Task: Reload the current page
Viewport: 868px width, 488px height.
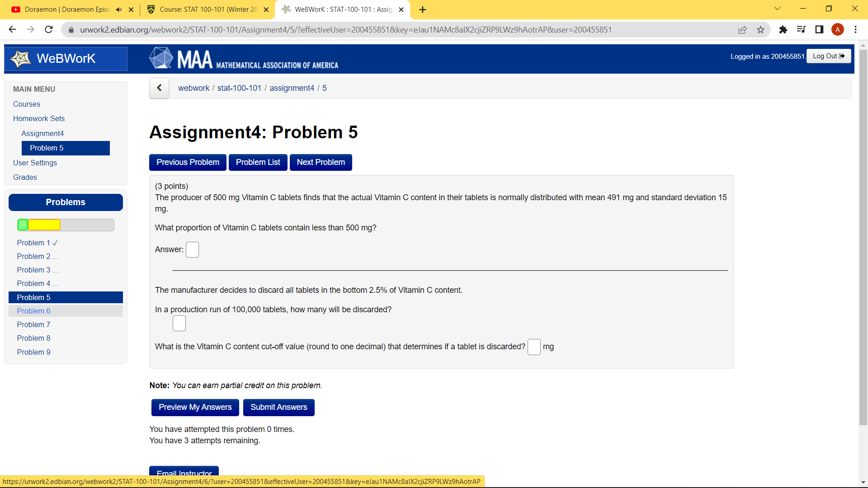Action: pos(48,29)
